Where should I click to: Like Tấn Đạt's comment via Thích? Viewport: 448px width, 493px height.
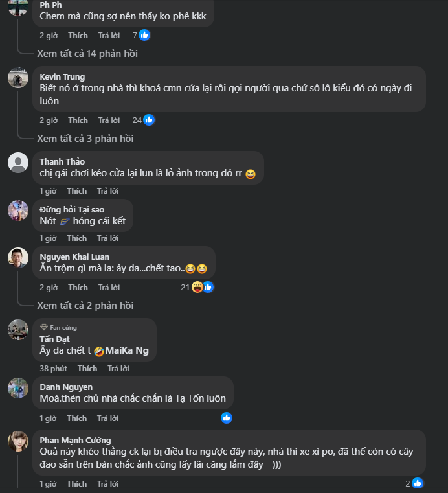pos(87,369)
